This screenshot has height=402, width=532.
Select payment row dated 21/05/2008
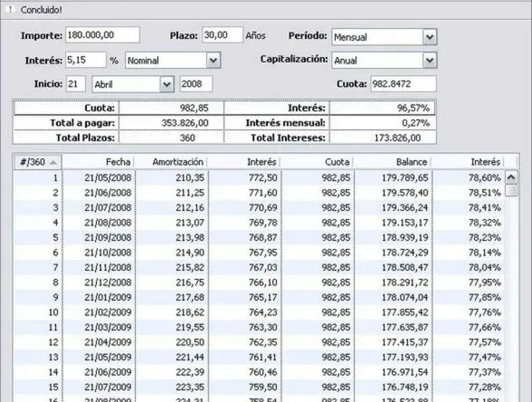click(259, 178)
